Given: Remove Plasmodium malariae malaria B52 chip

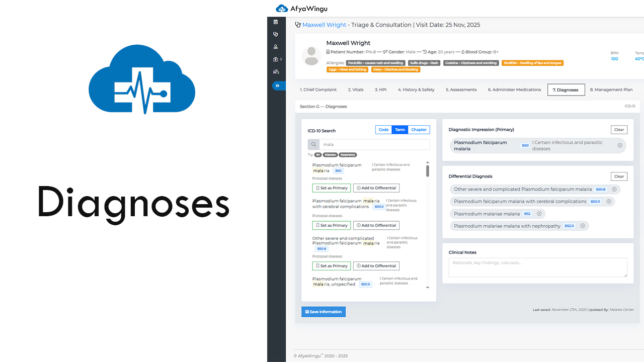Looking at the screenshot, I should [x=539, y=214].
